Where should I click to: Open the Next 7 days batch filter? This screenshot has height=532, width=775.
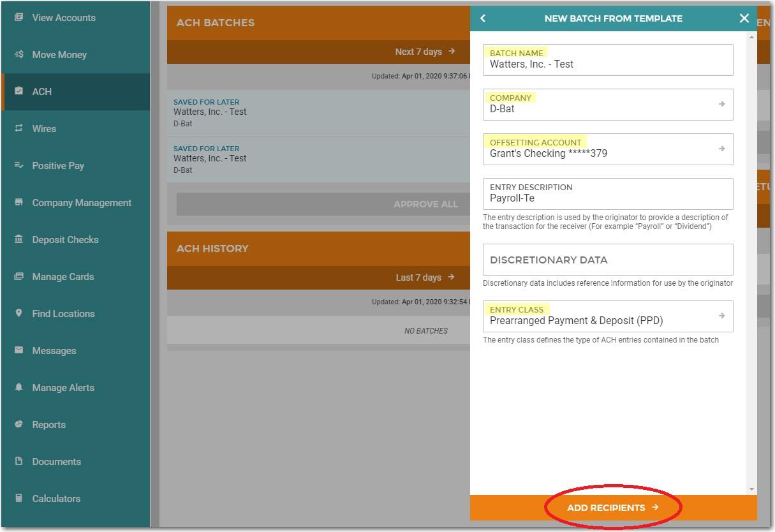point(425,52)
